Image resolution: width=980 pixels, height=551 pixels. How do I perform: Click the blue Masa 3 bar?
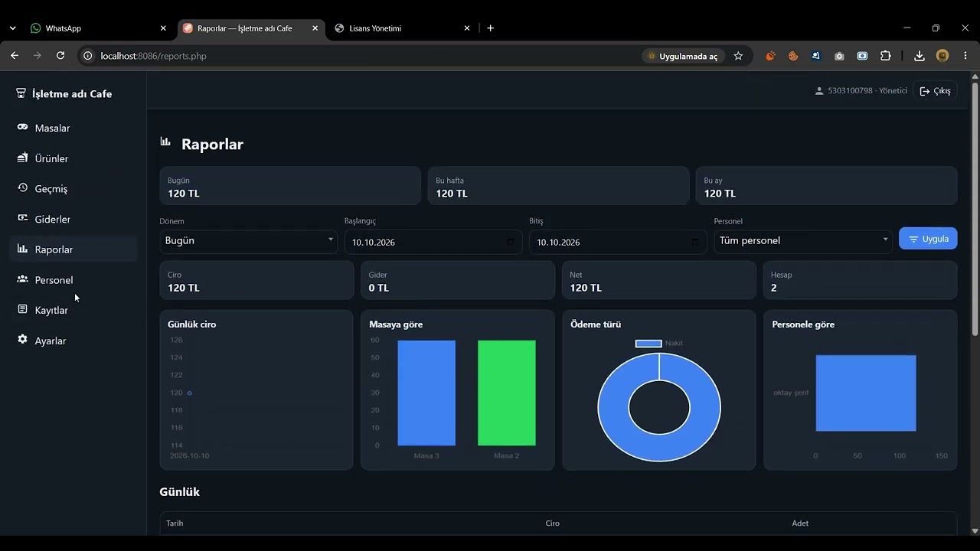(x=426, y=393)
